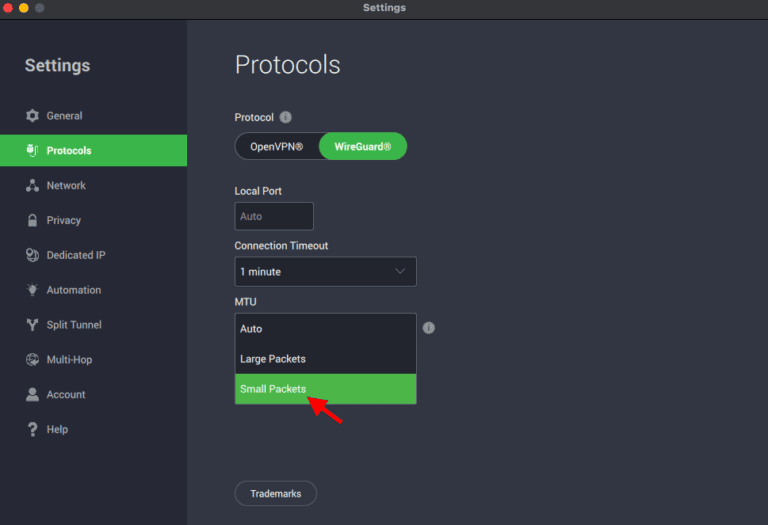This screenshot has height=525, width=768.
Task: Click the Automation lightbulb icon
Action: tap(32, 290)
